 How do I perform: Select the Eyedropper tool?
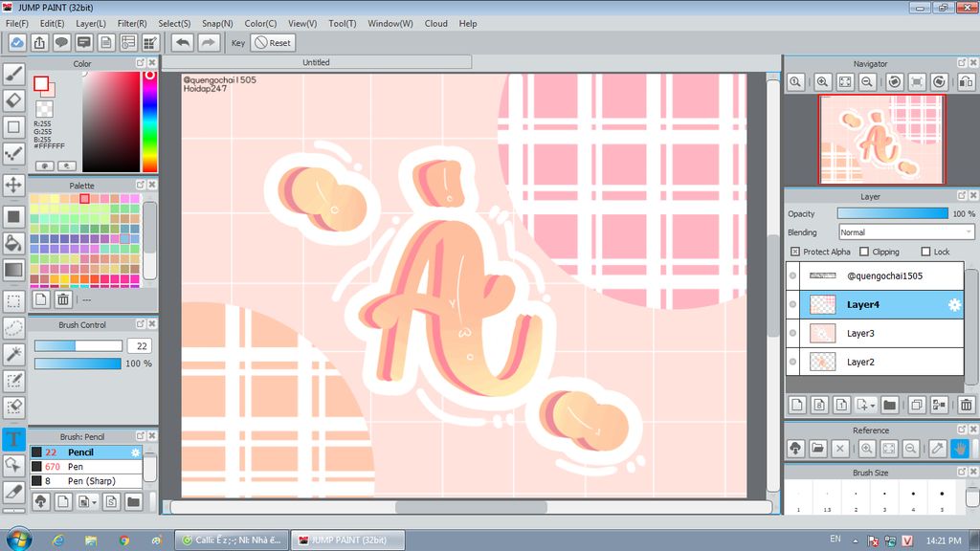[x=13, y=492]
